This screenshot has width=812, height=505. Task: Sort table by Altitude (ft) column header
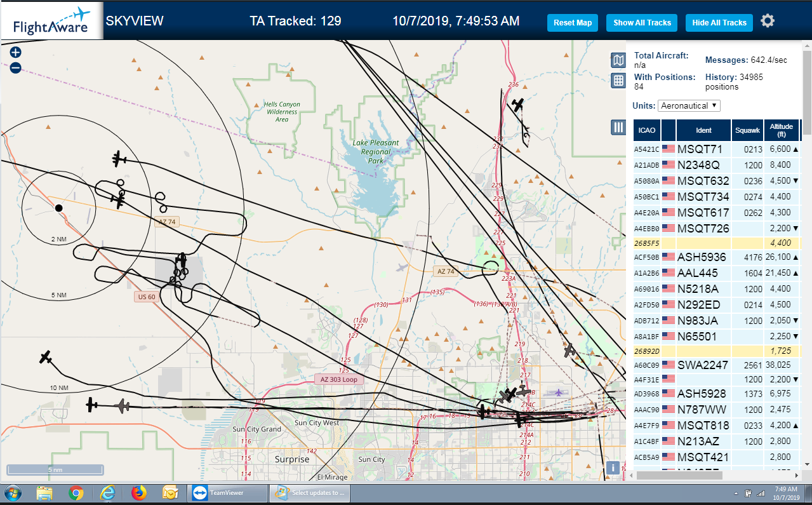782,130
